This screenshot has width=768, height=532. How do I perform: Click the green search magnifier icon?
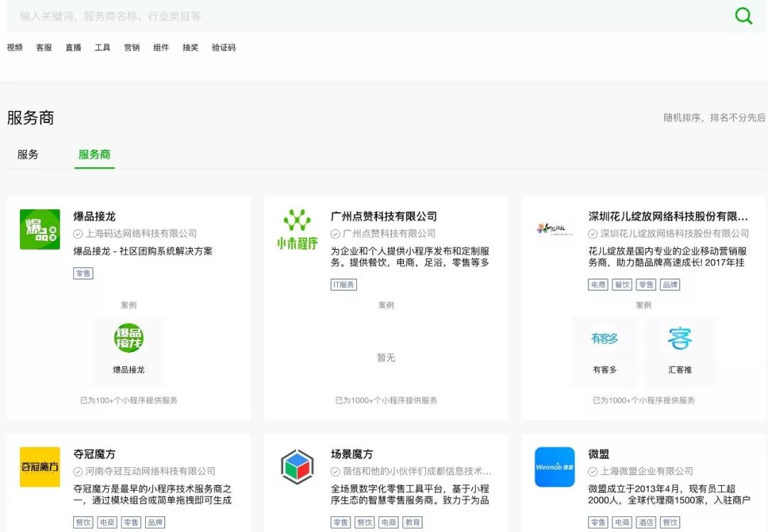[743, 16]
